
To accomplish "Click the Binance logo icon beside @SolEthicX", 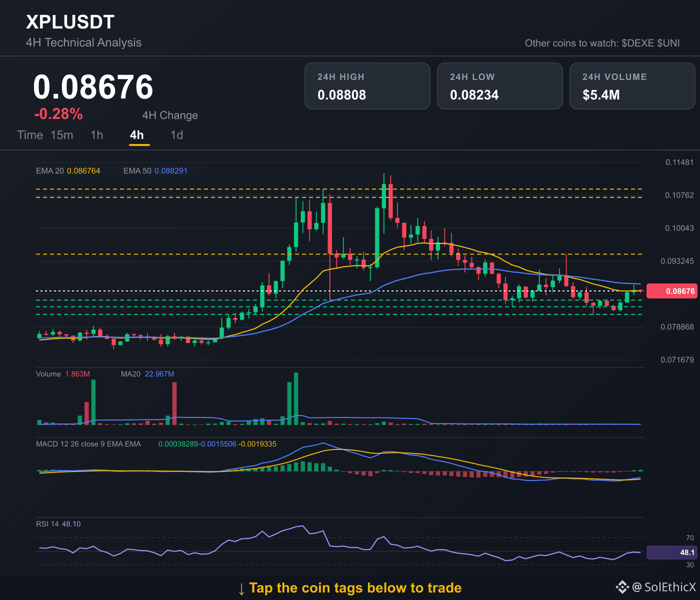I will [622, 587].
